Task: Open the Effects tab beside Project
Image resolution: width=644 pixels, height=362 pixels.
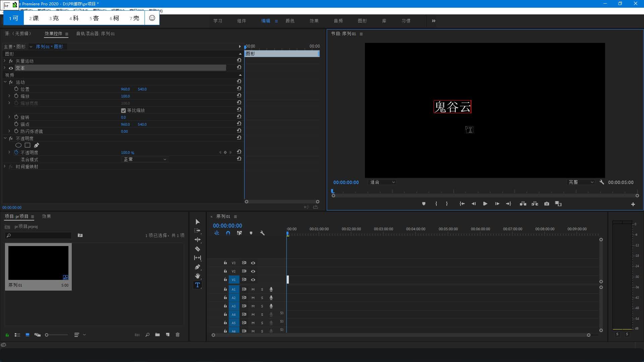Action: click(x=46, y=216)
